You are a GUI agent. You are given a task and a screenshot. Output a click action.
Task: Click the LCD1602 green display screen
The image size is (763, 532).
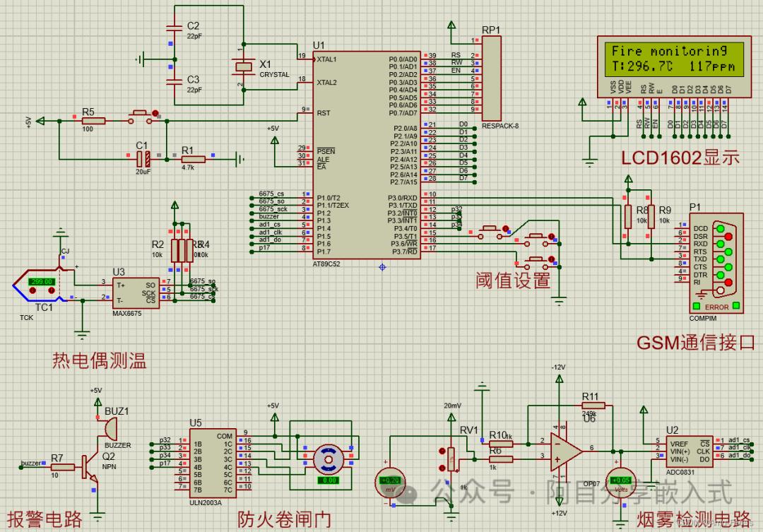[x=674, y=59]
